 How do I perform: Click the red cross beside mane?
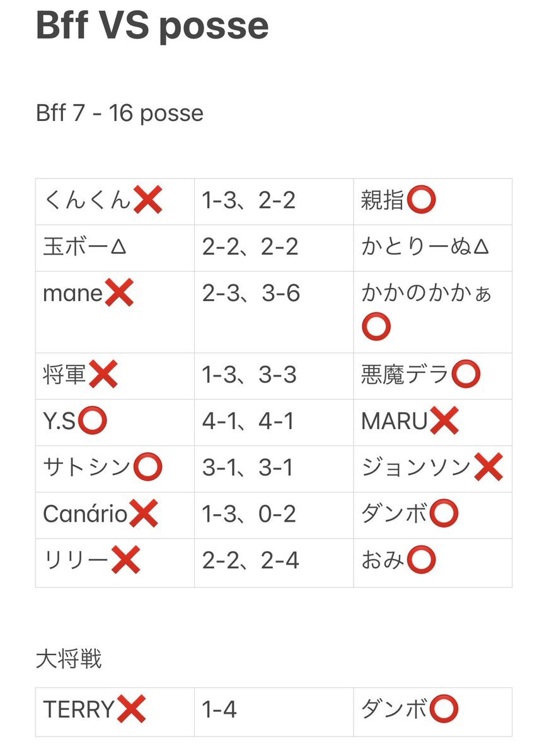coord(119,294)
